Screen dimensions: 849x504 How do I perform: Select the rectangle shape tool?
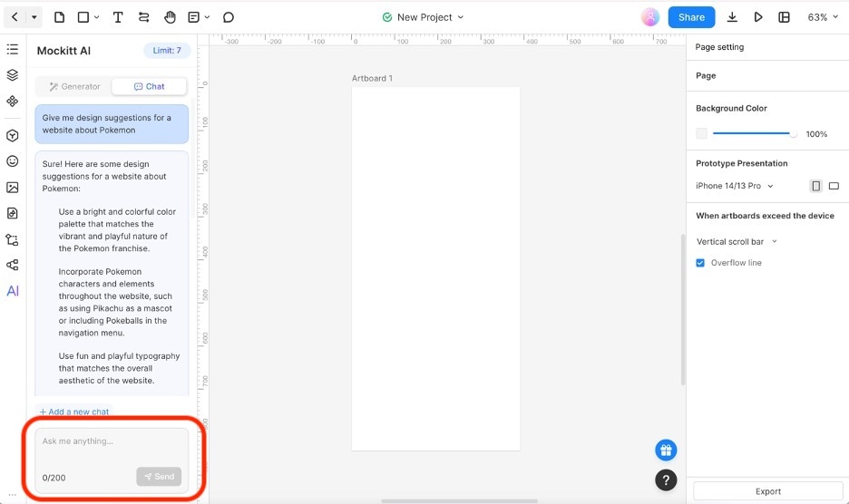pyautogui.click(x=83, y=17)
